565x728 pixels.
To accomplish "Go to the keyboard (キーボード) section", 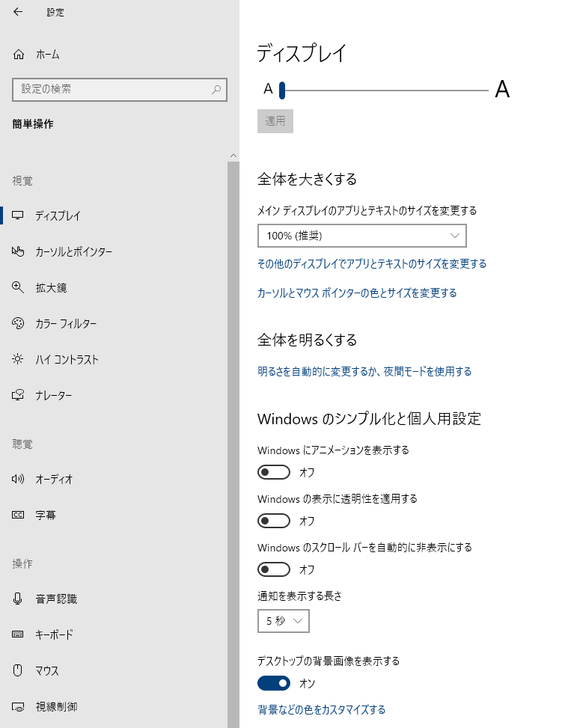I will tap(54, 634).
